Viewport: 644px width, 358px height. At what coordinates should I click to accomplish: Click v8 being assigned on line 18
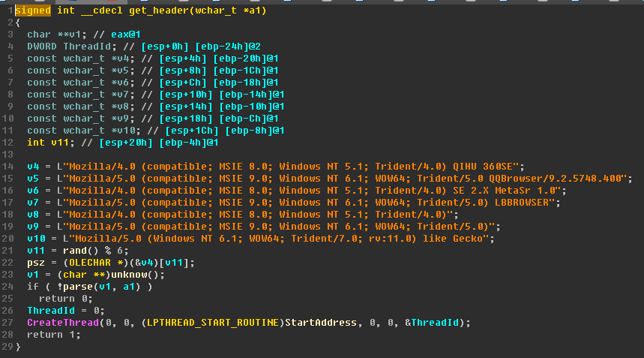click(33, 215)
